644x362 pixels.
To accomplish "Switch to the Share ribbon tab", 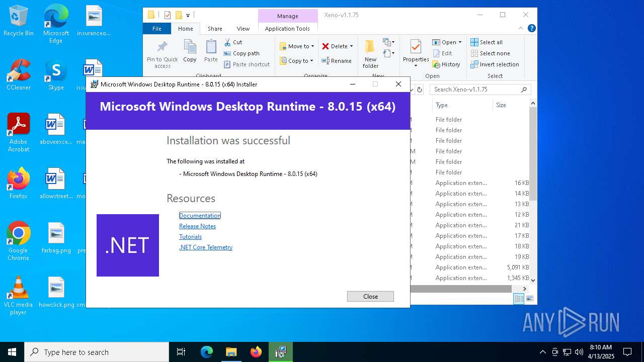I will [x=215, y=29].
